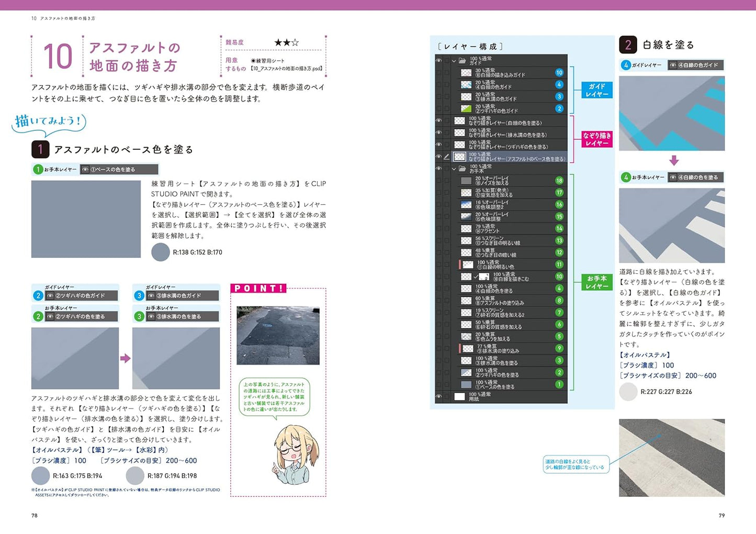This screenshot has width=756, height=534.
Task: Click the pencil icon on the selected アスファルトのベース色を塗る layer
Action: (446, 157)
